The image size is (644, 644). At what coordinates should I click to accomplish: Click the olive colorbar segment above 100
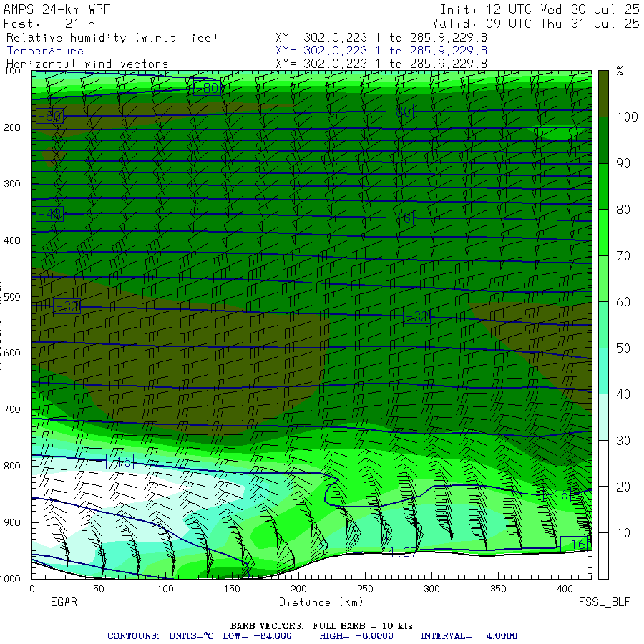pos(603,94)
